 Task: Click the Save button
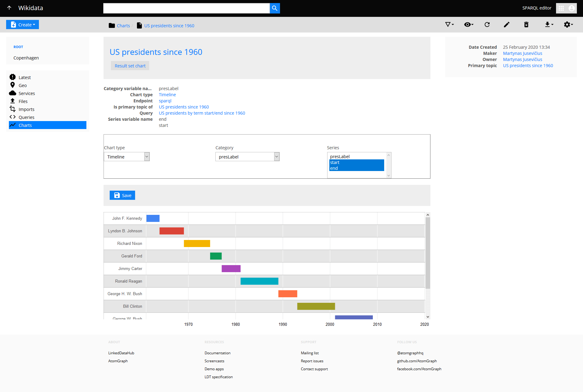[122, 195]
